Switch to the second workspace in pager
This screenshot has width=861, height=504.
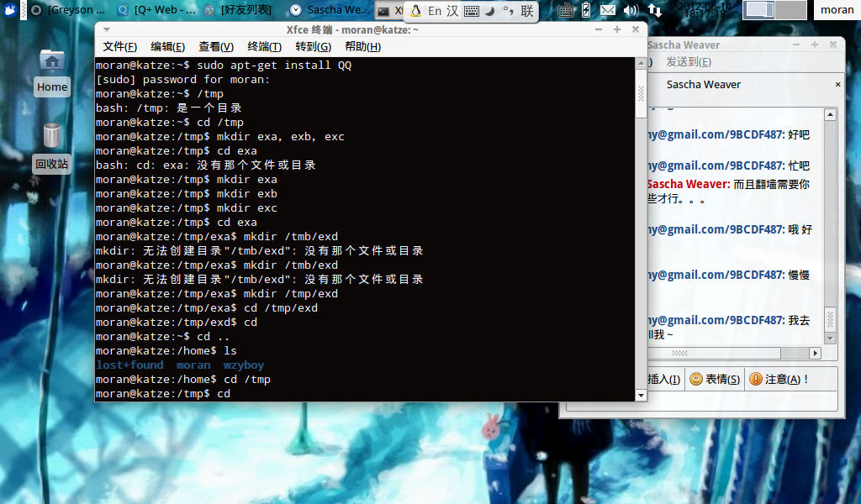point(790,10)
